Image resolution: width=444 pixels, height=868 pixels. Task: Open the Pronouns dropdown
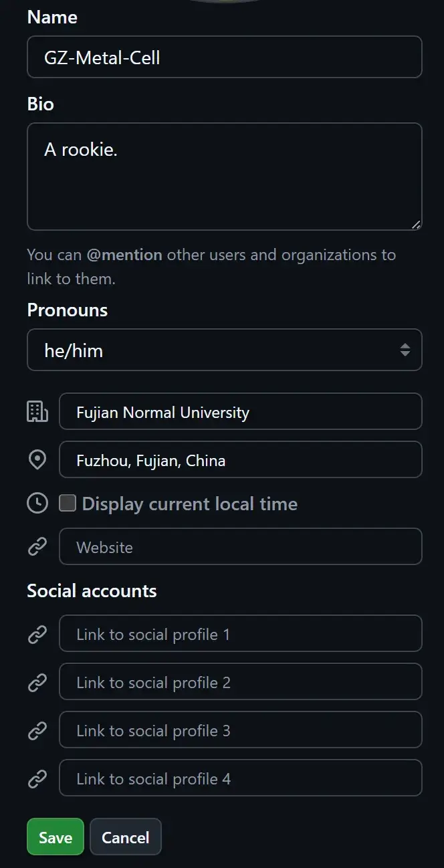(225, 350)
